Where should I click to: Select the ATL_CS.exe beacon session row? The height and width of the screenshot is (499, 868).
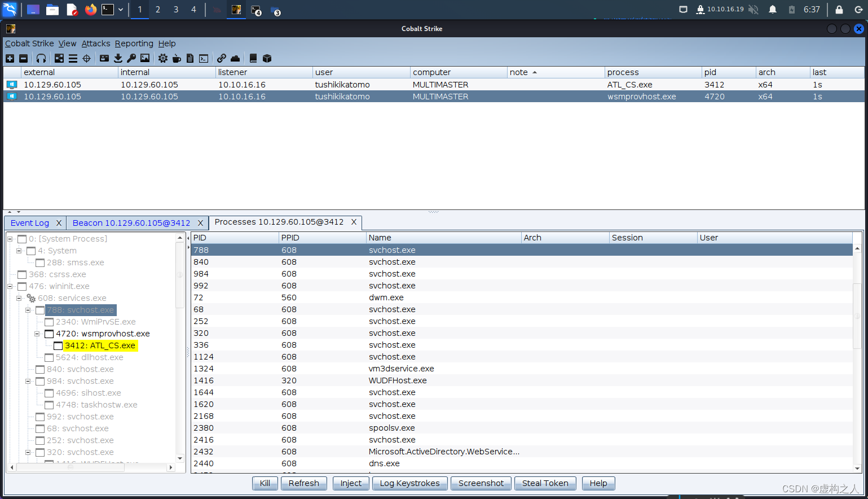434,85
